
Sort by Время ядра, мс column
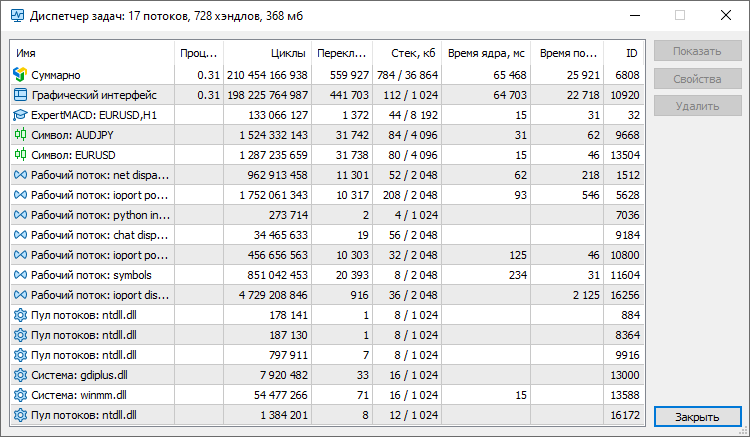click(x=486, y=53)
